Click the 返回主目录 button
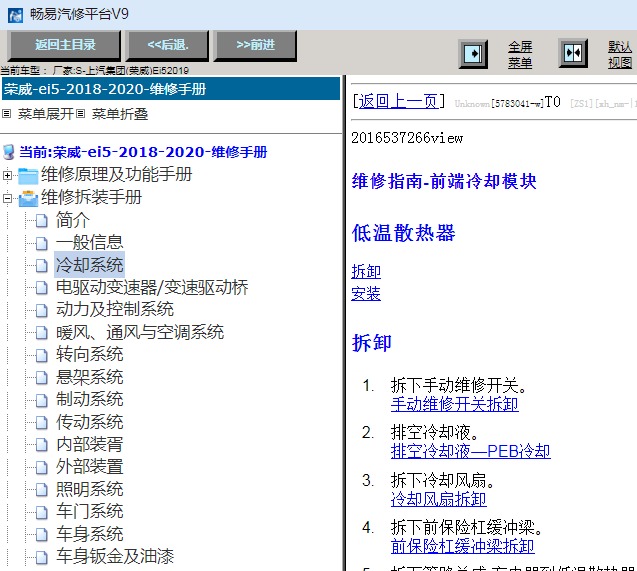The image size is (637, 571). 65,45
